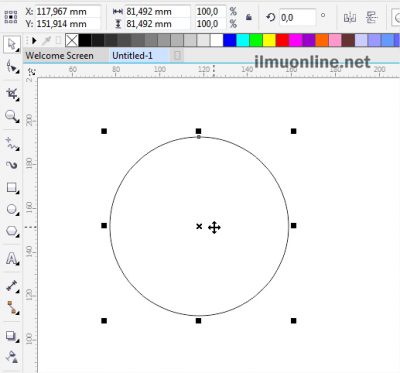
Task: Click the ruler origin corner icon
Action: [x=32, y=71]
